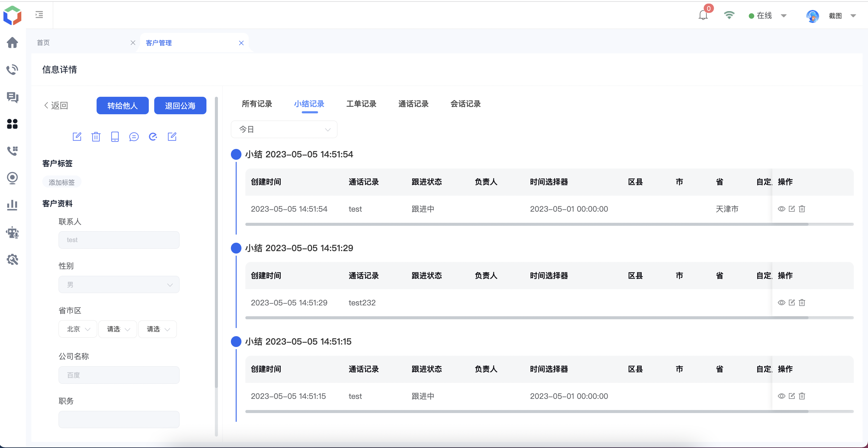Click timeline marker for 小结 14:51:15

pos(236,341)
